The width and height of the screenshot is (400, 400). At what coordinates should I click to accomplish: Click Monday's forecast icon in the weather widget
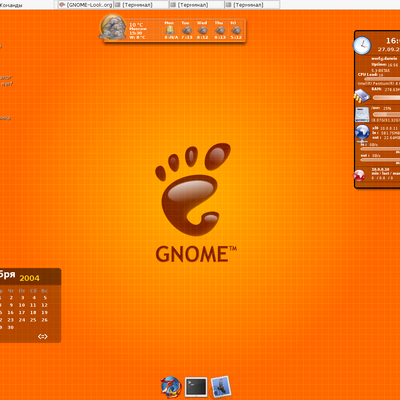170,30
